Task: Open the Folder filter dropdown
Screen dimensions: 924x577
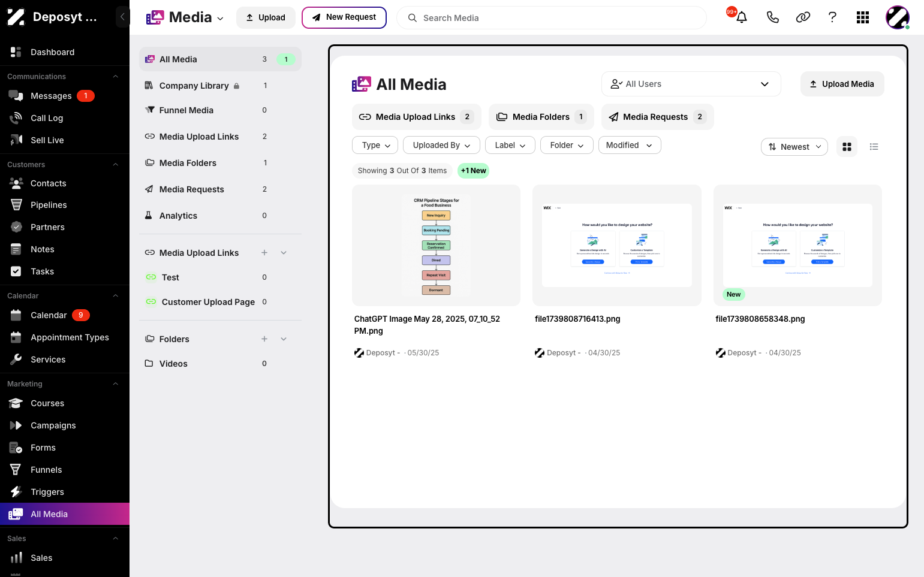Action: pyautogui.click(x=567, y=145)
